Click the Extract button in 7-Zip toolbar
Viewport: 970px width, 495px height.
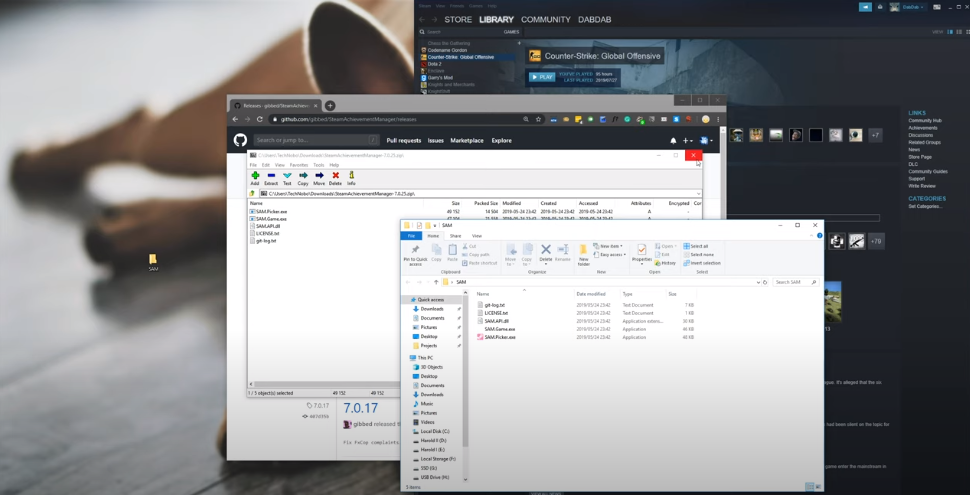(x=271, y=178)
